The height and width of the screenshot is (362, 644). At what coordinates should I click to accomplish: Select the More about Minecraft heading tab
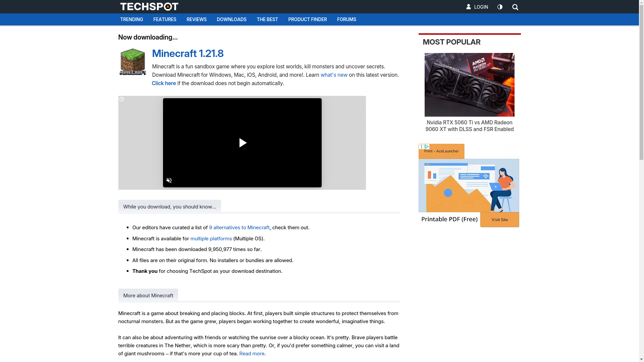(x=148, y=295)
